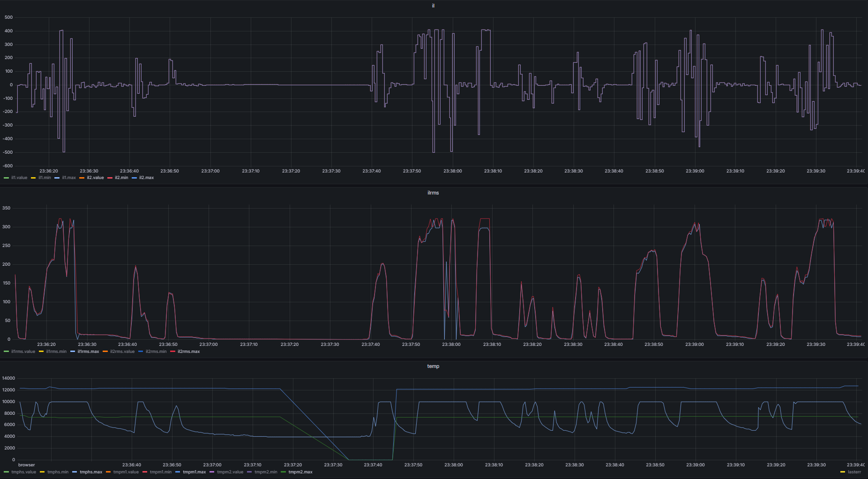868x479 pixels.
Task: Click the il2rms.min legend entry
Action: tap(156, 352)
